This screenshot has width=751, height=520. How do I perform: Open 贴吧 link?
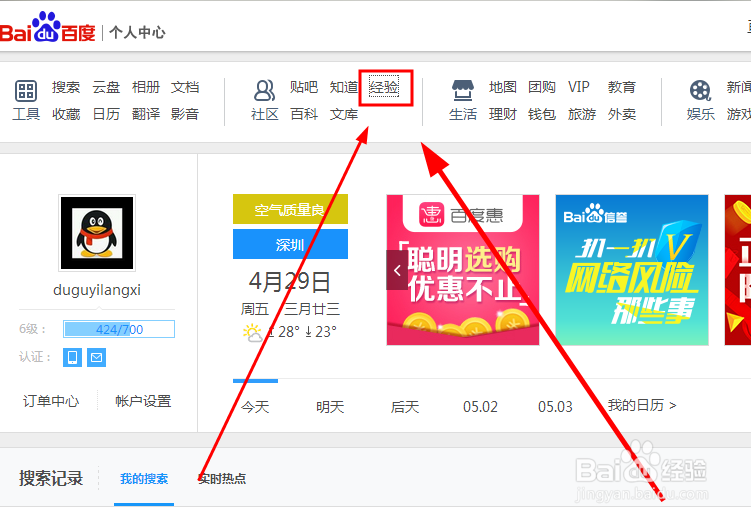coord(304,87)
